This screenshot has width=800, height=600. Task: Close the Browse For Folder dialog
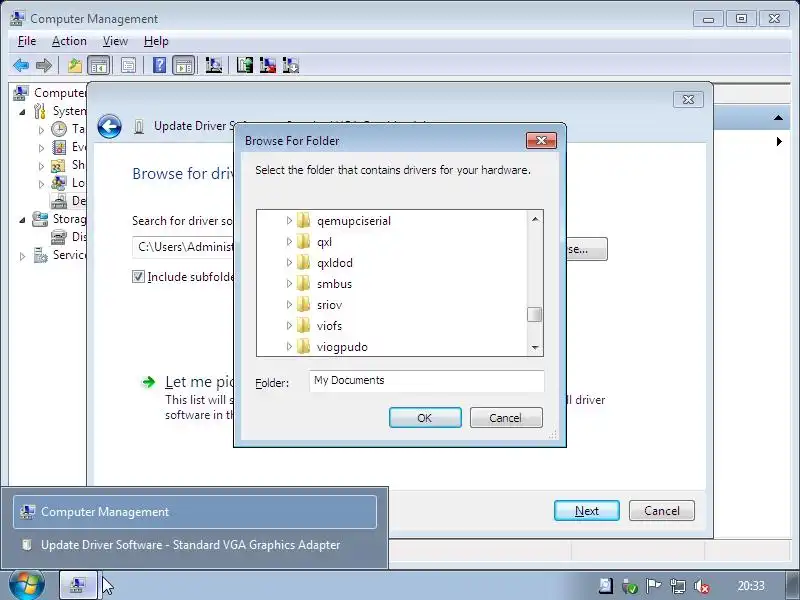point(541,140)
